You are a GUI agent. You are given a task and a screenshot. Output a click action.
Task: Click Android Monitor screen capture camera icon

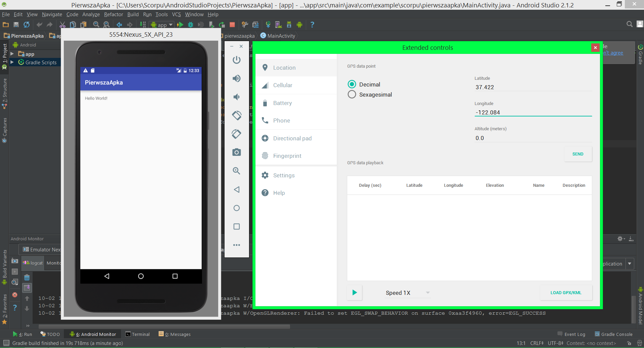[15, 261]
